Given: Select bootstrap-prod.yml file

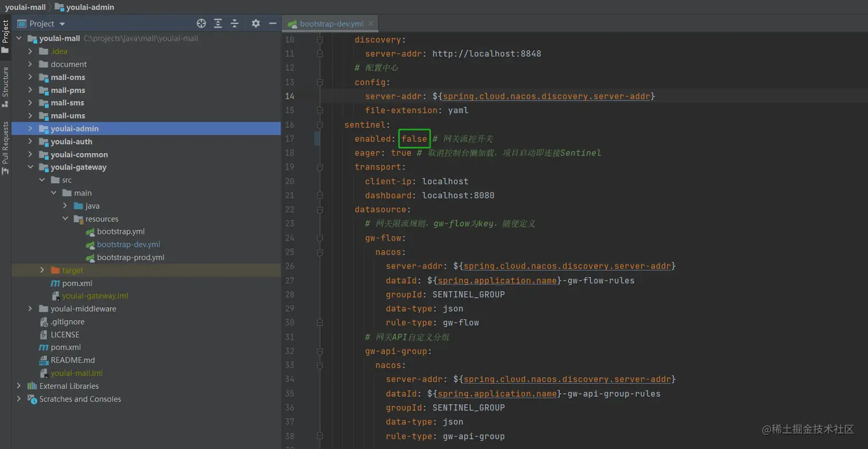Looking at the screenshot, I should point(131,257).
